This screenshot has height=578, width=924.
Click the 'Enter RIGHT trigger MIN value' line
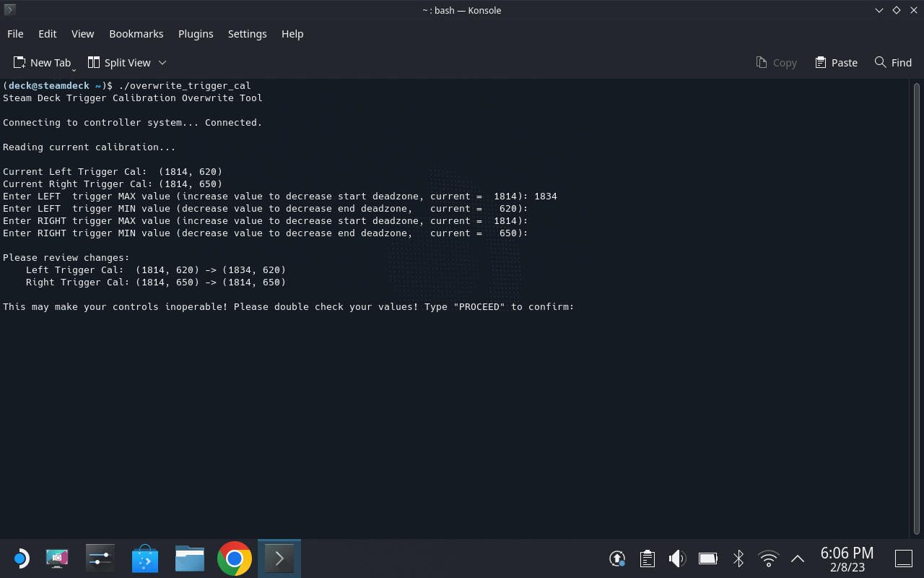(x=266, y=233)
